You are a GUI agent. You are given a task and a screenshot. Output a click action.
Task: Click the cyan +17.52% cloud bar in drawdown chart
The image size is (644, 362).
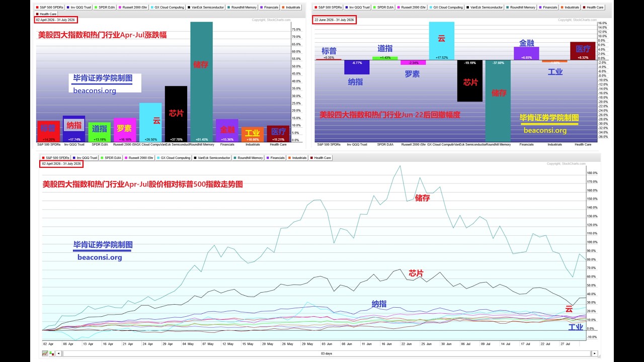click(x=441, y=41)
